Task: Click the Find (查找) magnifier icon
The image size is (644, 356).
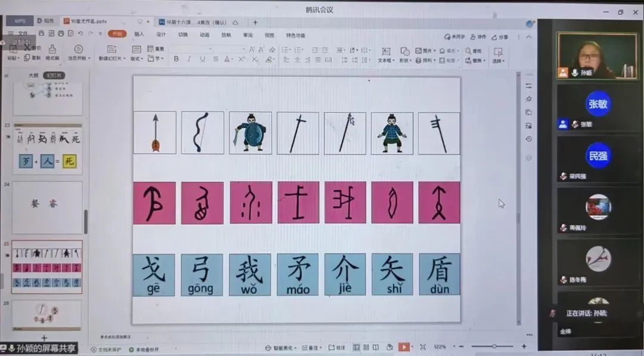Action: pyautogui.click(x=468, y=51)
